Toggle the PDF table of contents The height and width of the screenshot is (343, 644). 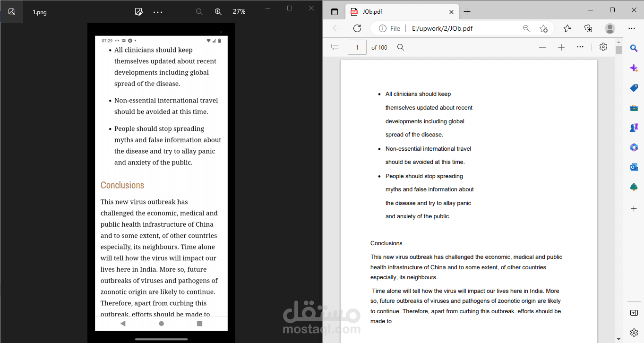(335, 47)
